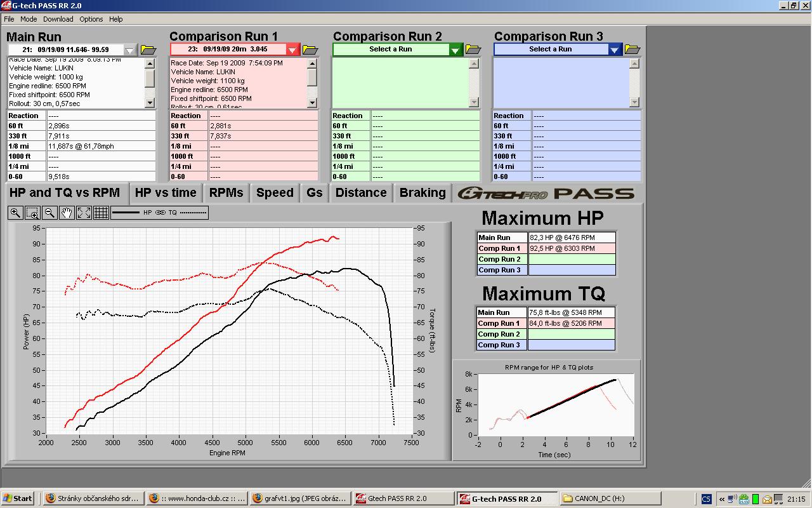The width and height of the screenshot is (812, 508).
Task: Open Comparison Run 1 red dropdown
Action: point(292,50)
